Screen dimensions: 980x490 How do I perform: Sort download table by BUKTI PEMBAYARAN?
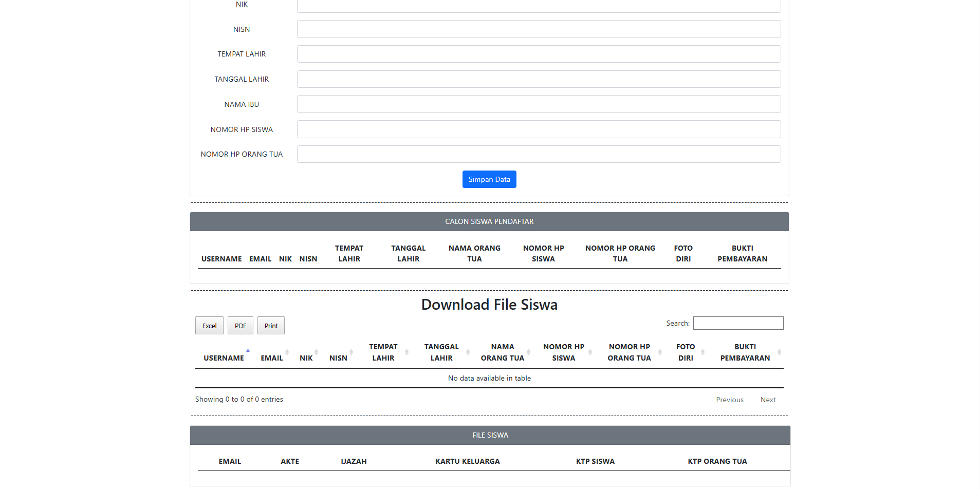(745, 352)
